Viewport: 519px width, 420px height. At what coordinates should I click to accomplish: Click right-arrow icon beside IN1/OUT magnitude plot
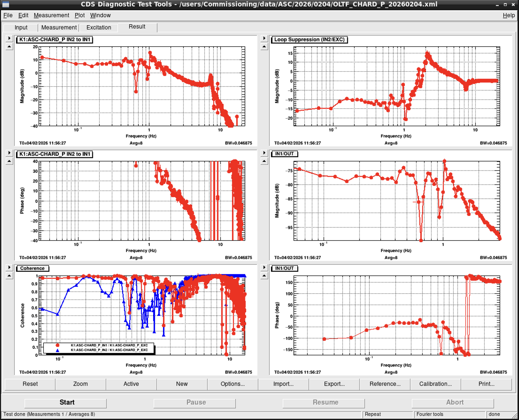tap(264, 153)
